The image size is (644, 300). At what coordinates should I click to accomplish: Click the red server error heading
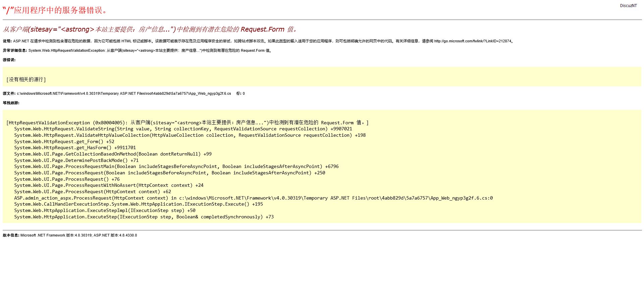point(55,10)
